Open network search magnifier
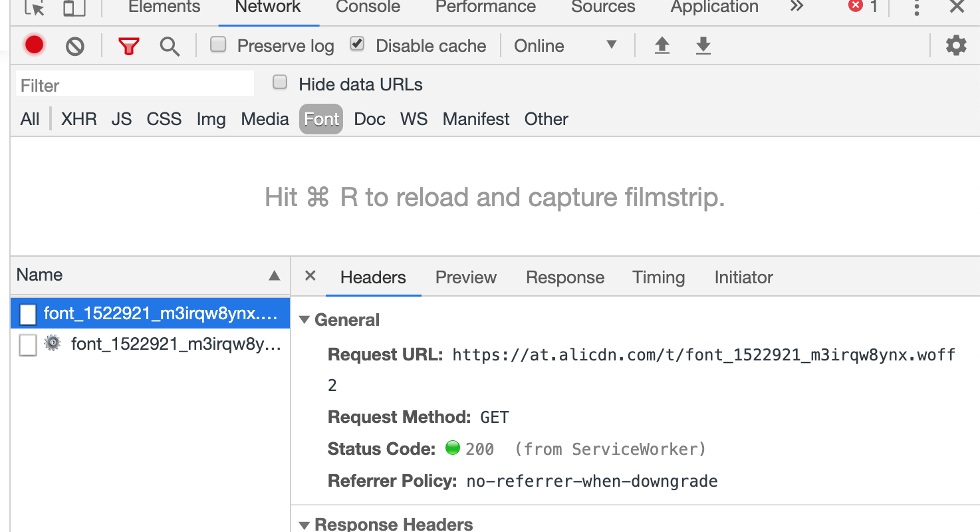Screen dimensions: 980x532 point(170,46)
